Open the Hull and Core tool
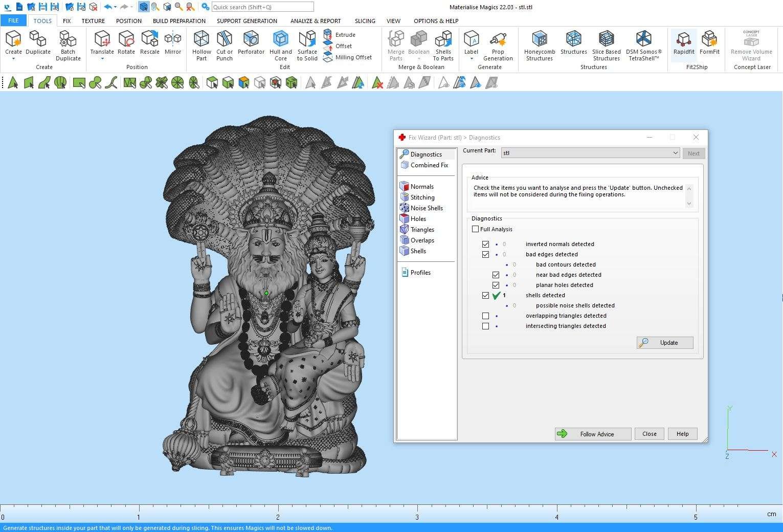This screenshot has height=532, width=783. coord(280,39)
